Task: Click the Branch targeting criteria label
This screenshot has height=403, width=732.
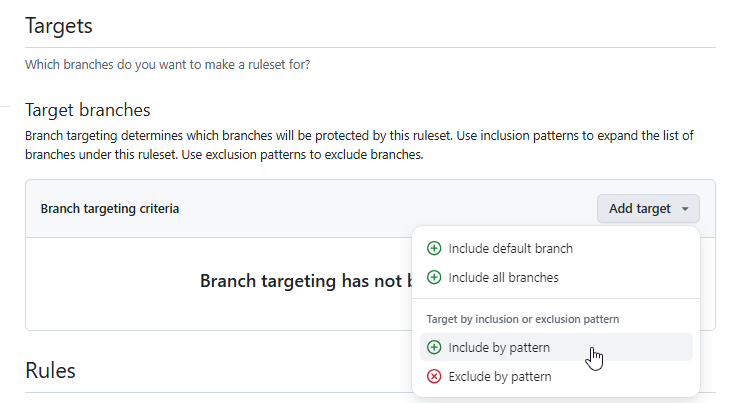Action: pyautogui.click(x=110, y=208)
